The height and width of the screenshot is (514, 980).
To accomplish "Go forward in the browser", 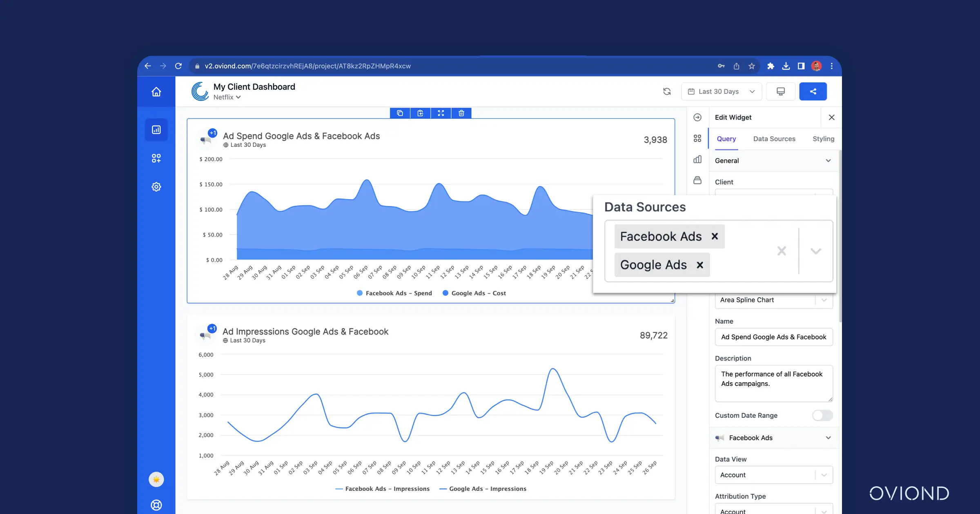I will click(x=163, y=66).
